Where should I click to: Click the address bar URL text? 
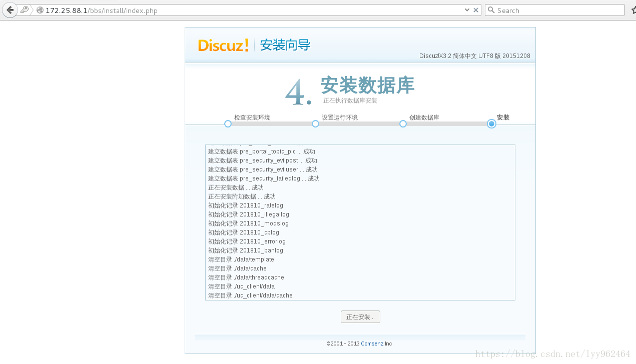pos(102,10)
